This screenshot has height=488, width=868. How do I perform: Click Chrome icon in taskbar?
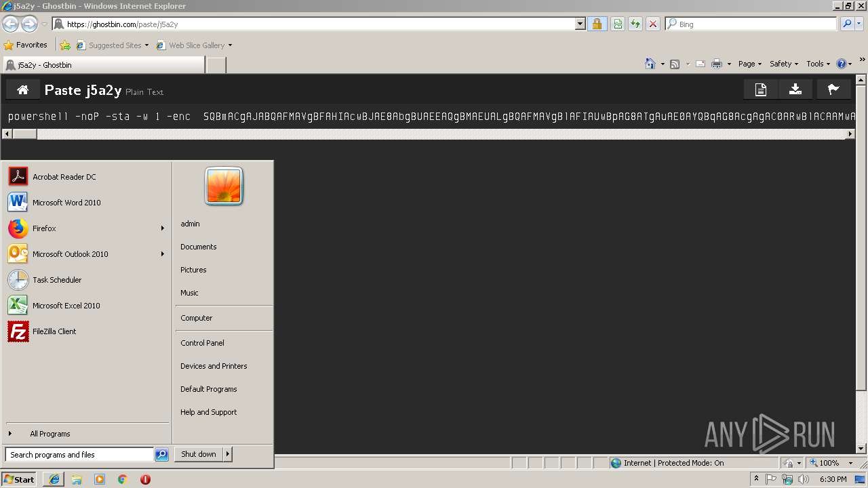pos(122,479)
